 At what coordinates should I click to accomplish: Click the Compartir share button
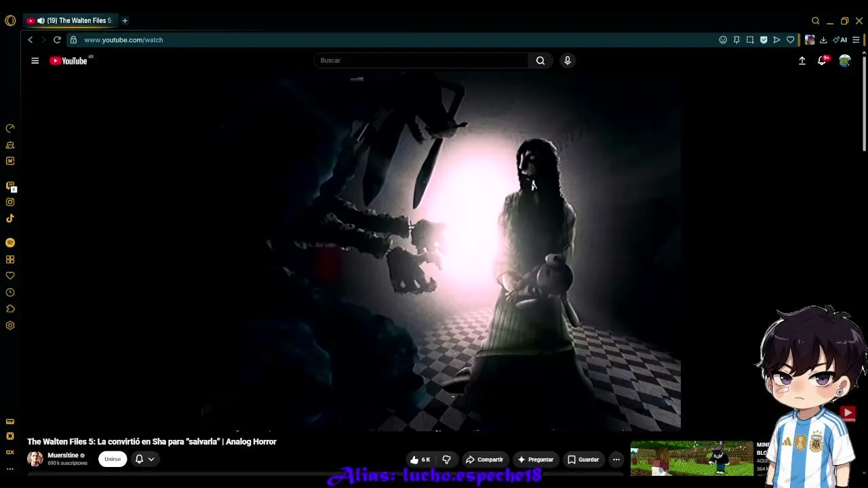(x=484, y=460)
